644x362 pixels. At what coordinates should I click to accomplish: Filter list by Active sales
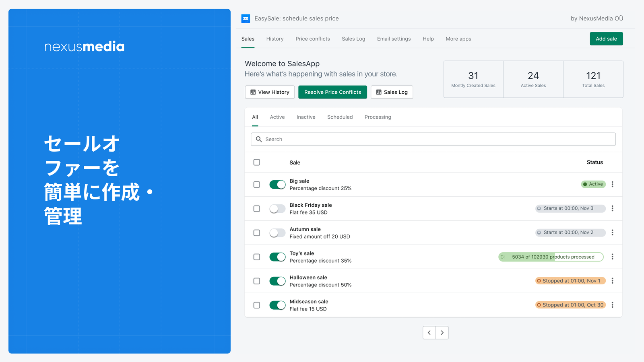[x=277, y=117]
